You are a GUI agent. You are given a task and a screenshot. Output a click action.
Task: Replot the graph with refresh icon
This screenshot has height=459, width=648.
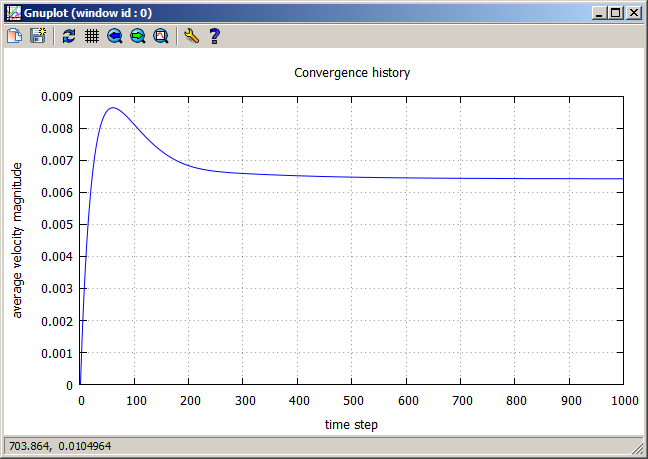click(x=68, y=36)
